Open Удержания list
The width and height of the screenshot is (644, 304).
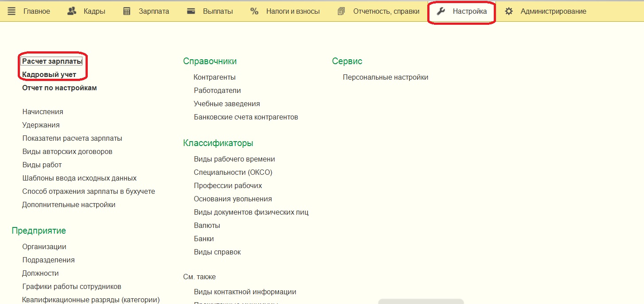[x=41, y=125]
